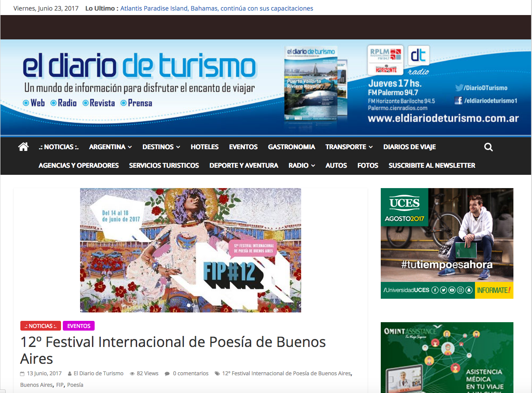Viewport: 532px width, 393px height.
Task: Click the Twitter bird icon in the header banner
Action: (459, 88)
